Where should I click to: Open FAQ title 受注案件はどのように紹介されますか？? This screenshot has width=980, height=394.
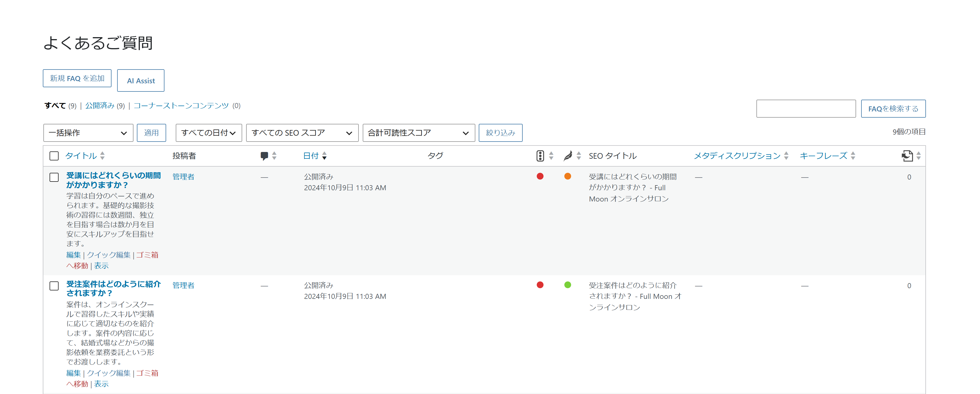[113, 289]
